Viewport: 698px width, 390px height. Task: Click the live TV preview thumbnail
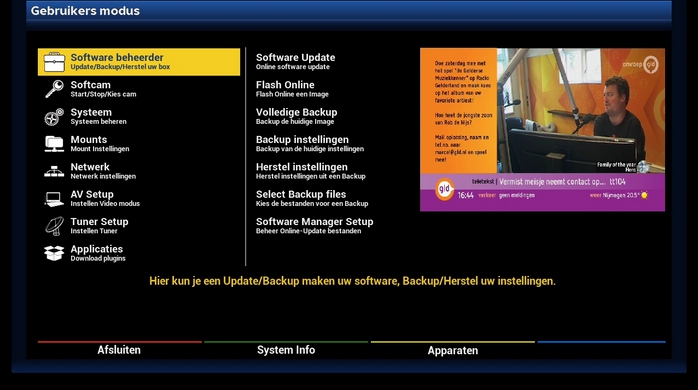pyautogui.click(x=542, y=130)
